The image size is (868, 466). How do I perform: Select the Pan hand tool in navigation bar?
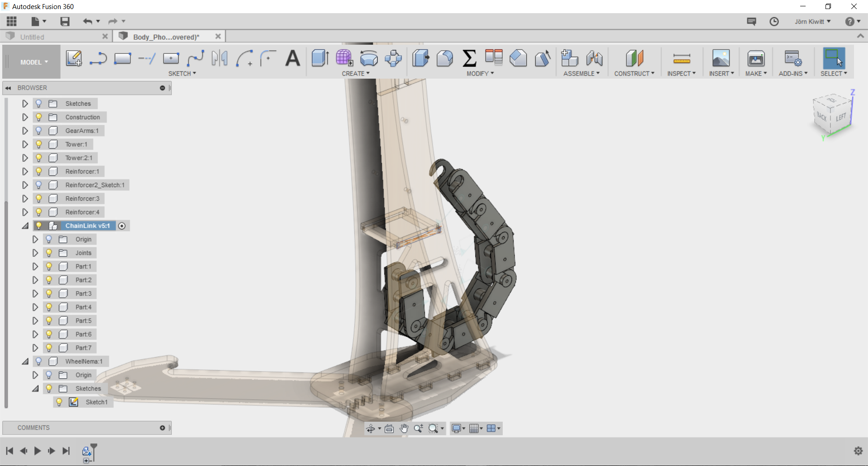coord(404,428)
